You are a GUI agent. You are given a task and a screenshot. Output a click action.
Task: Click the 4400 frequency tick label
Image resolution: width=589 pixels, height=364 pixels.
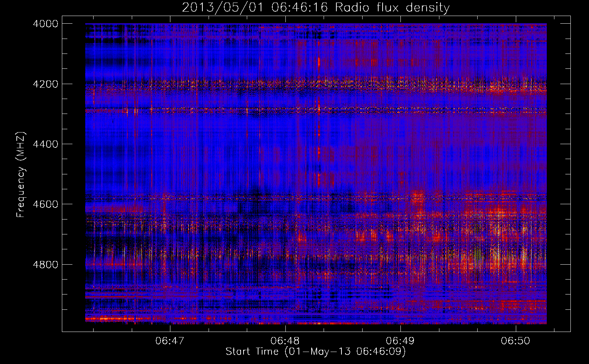pyautogui.click(x=46, y=144)
